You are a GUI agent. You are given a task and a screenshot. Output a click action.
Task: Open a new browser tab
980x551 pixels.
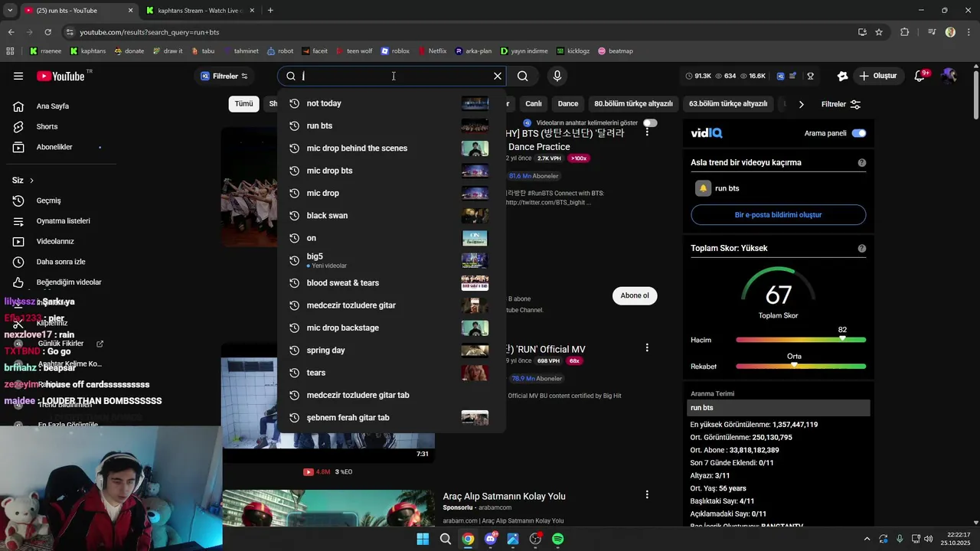pyautogui.click(x=270, y=11)
